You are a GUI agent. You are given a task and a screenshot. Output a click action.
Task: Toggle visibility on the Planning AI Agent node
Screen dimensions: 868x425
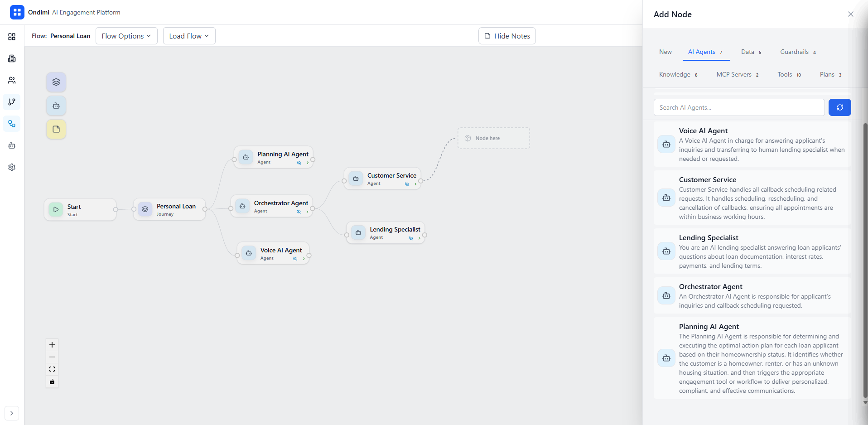(x=299, y=162)
